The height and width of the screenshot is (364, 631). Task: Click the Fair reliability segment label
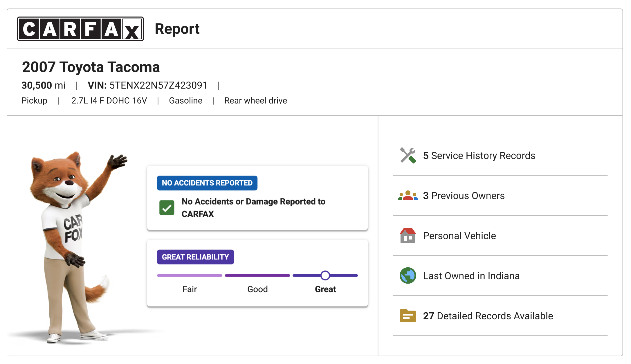pos(190,289)
